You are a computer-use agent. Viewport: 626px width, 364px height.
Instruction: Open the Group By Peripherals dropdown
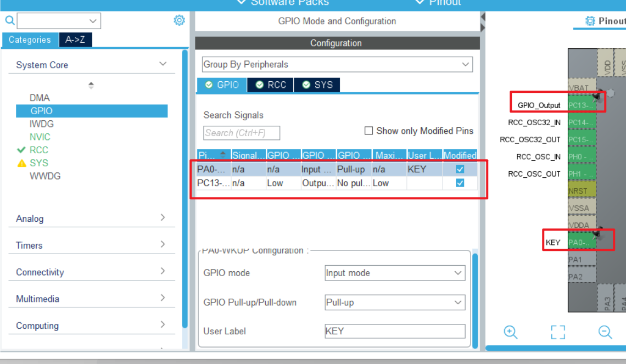(x=337, y=64)
